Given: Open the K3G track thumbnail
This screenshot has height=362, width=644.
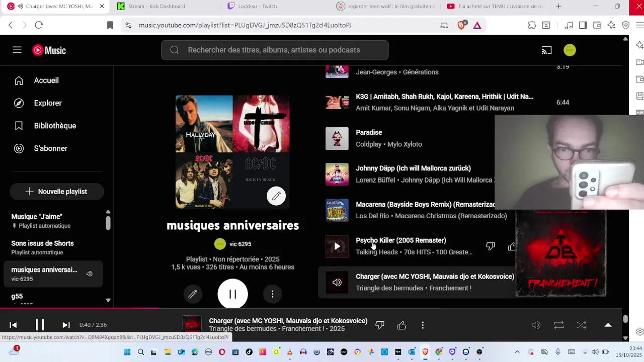Looking at the screenshot, I should (337, 102).
